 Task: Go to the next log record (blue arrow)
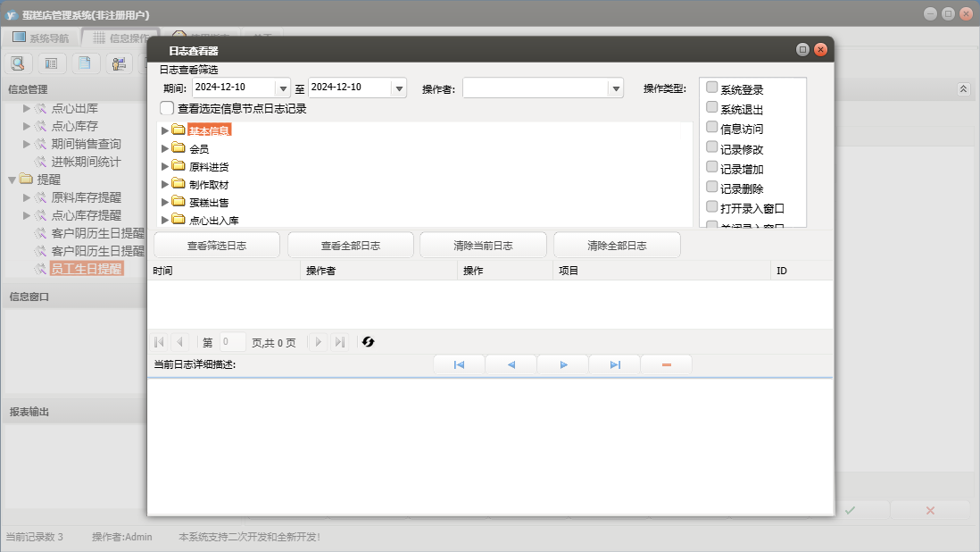563,365
